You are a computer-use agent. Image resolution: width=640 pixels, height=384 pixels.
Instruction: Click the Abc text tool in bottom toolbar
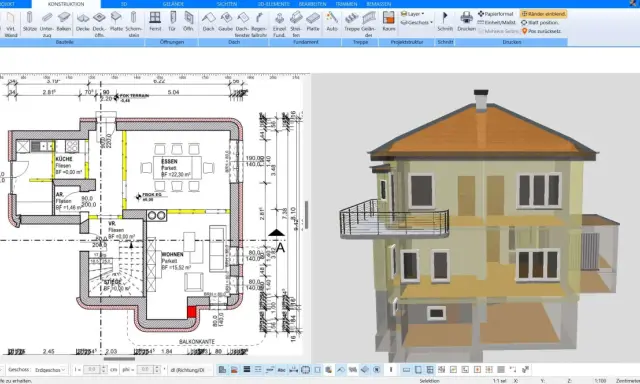[x=281, y=370]
